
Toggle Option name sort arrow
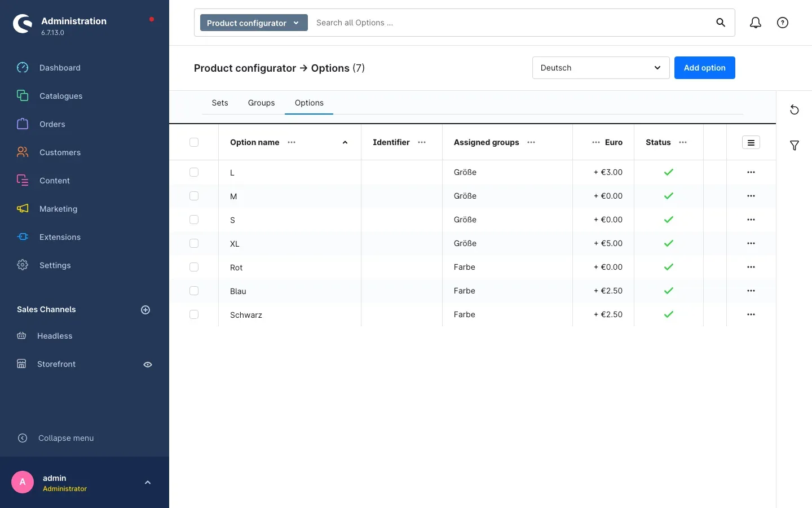345,143
